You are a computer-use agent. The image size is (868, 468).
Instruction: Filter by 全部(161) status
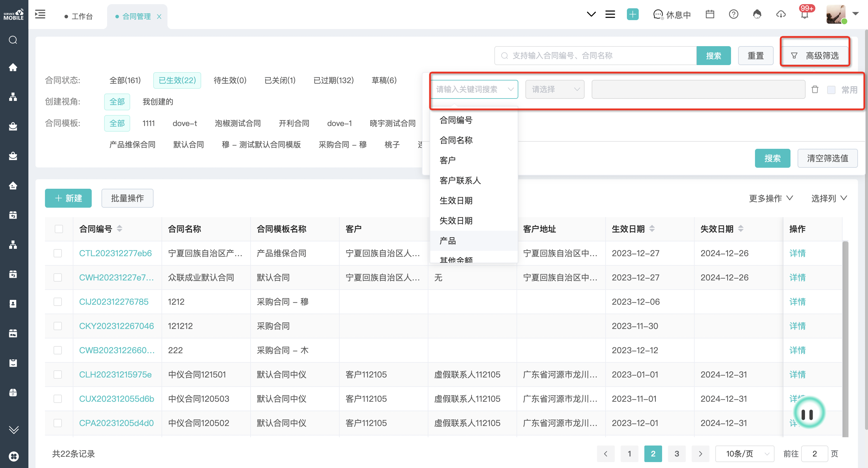pyautogui.click(x=125, y=80)
